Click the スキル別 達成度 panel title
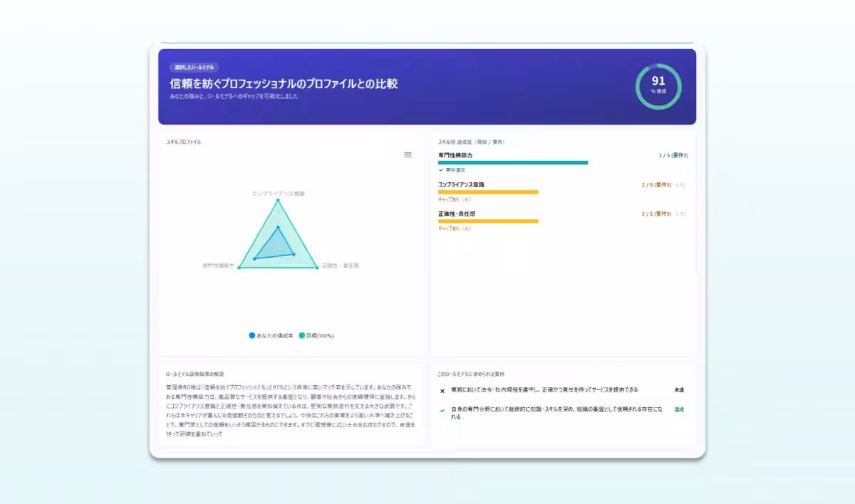Screen dimensions: 855x504 (471, 142)
